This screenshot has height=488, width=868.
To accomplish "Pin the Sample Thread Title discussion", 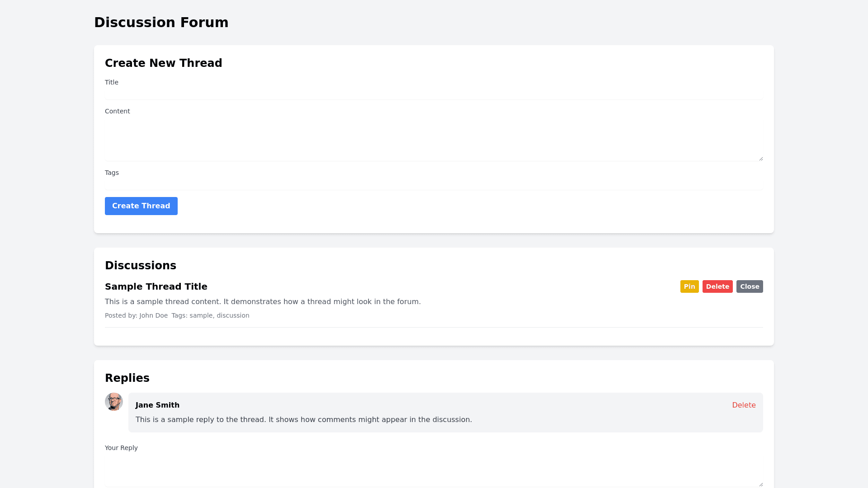I will pos(689,286).
